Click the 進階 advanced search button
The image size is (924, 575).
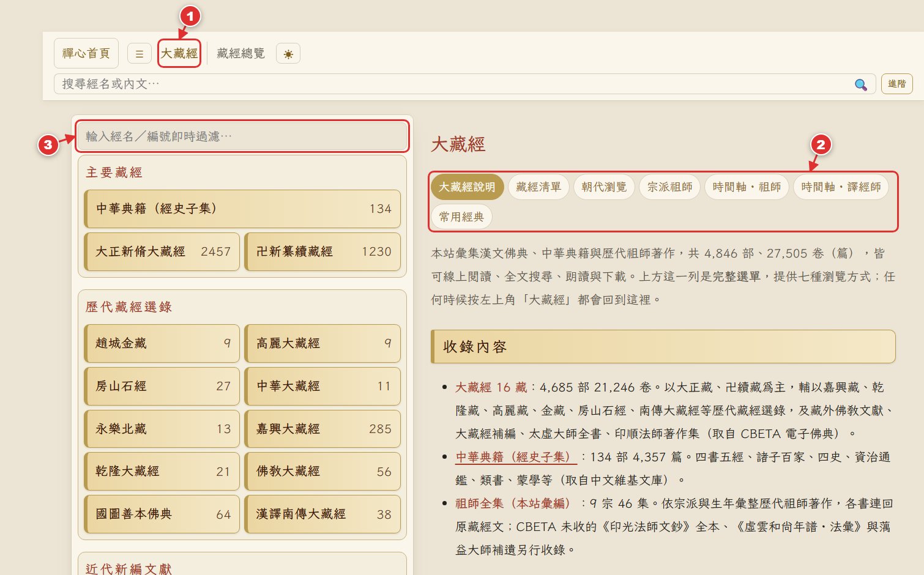pos(897,84)
